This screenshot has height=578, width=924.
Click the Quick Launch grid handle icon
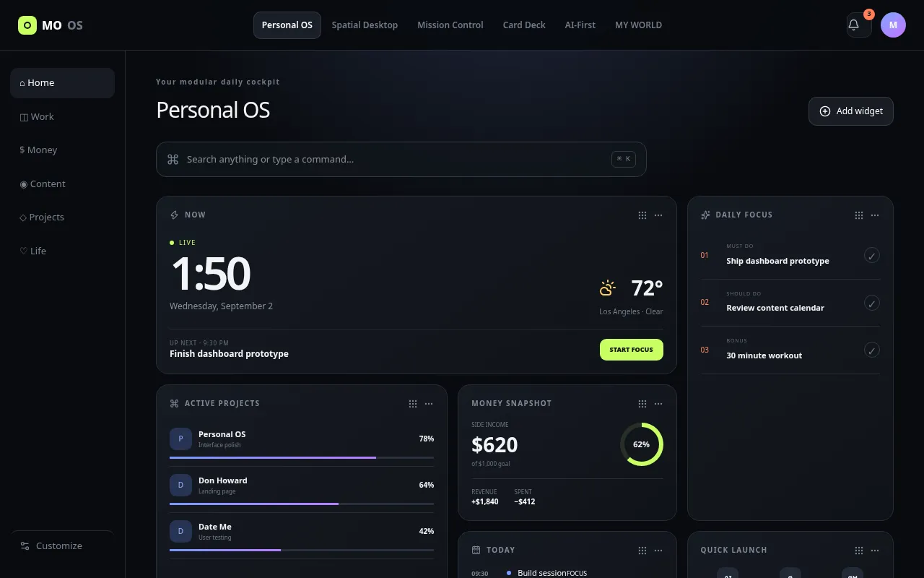click(x=859, y=551)
